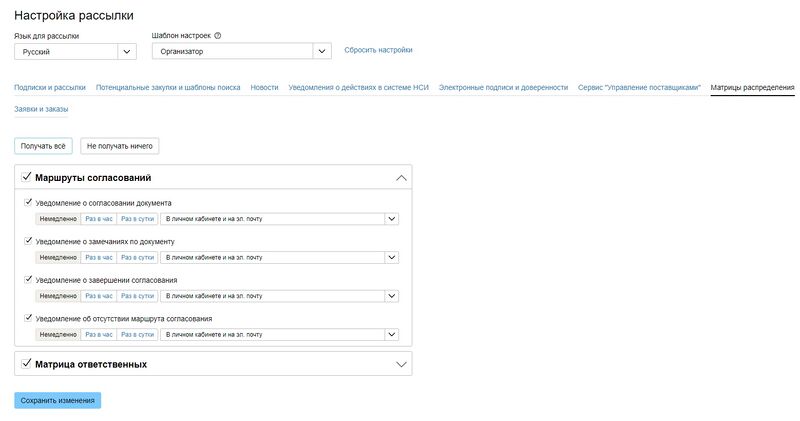Toggle the Маршруты согласований checkbox
The image size is (800, 421).
click(27, 177)
